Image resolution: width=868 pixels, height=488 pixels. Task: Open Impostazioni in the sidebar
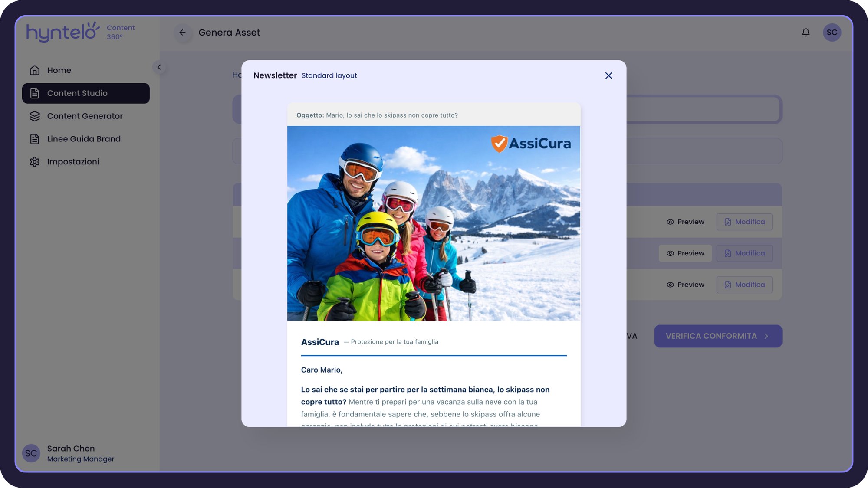tap(86, 162)
